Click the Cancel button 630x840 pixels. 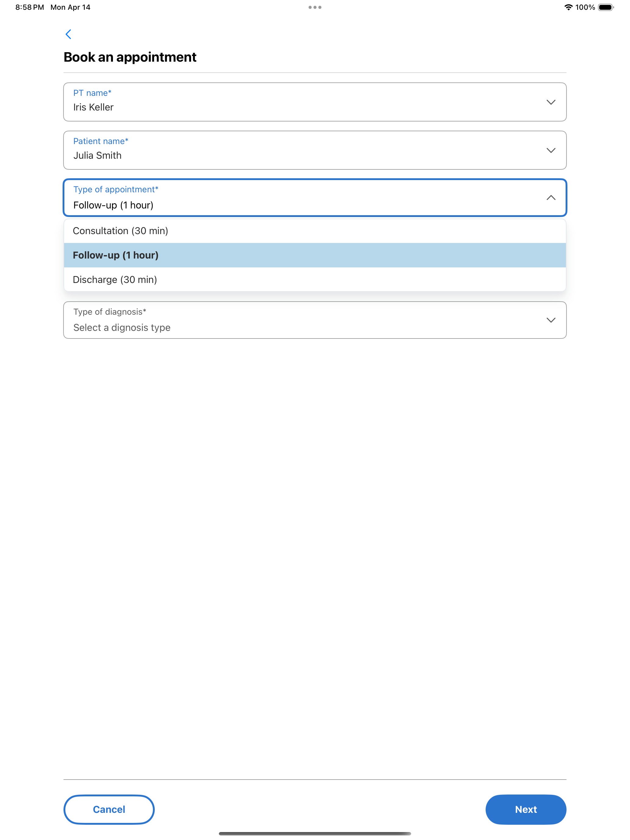[x=109, y=809]
